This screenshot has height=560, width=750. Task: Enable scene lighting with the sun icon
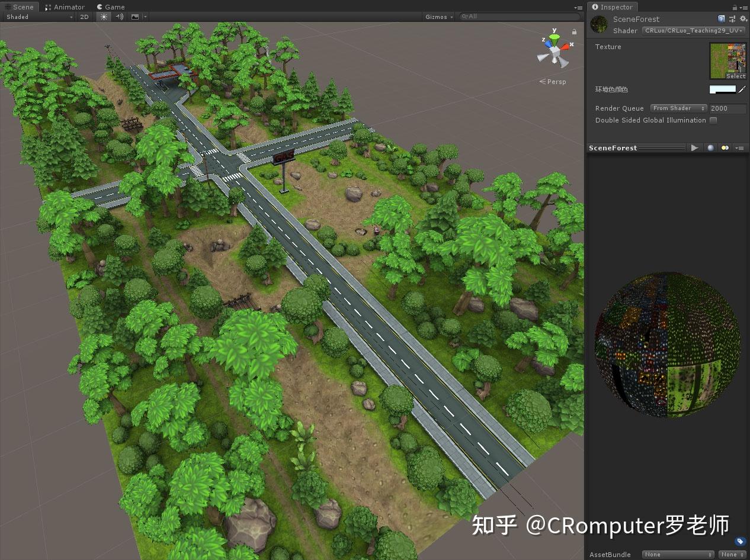[104, 17]
